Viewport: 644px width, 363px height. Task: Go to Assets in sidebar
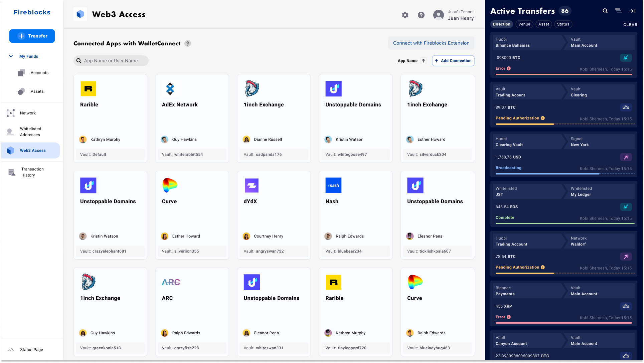click(x=37, y=91)
